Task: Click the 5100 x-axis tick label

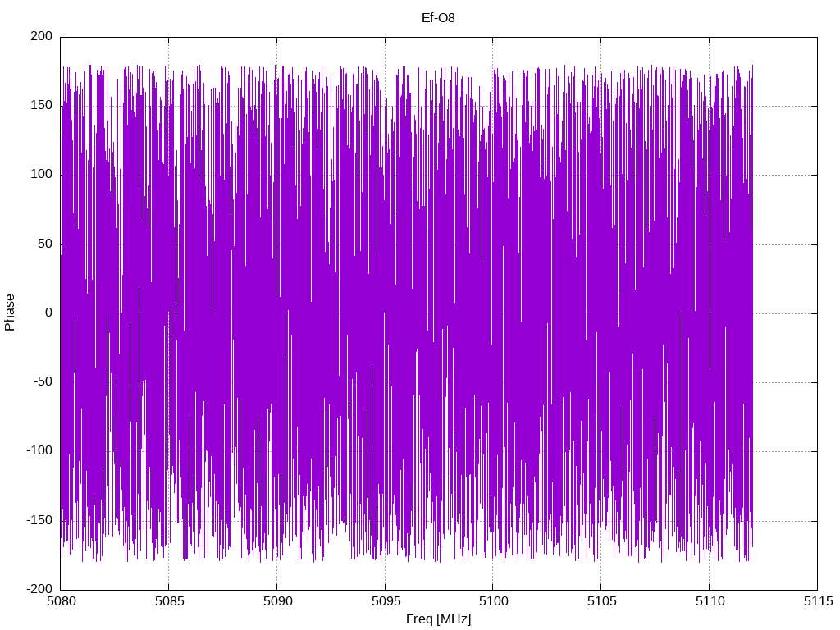Action: click(493, 601)
